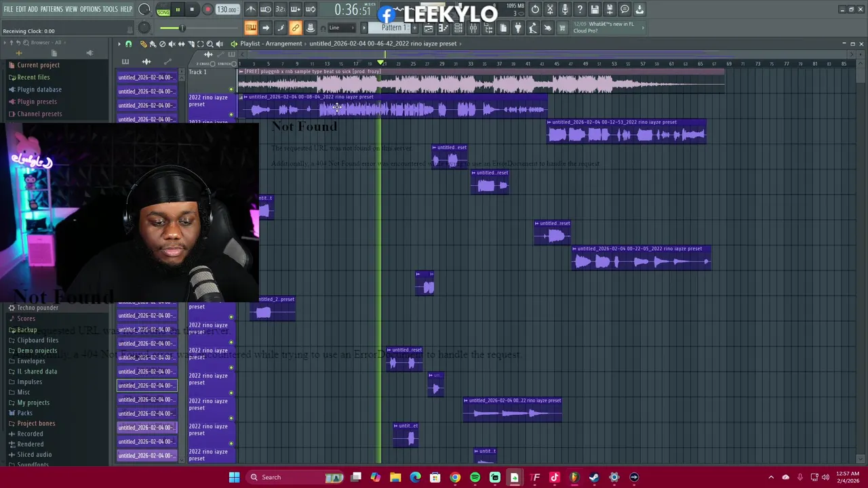Open the undo history icon
This screenshot has height=488, width=868.
[x=535, y=9]
